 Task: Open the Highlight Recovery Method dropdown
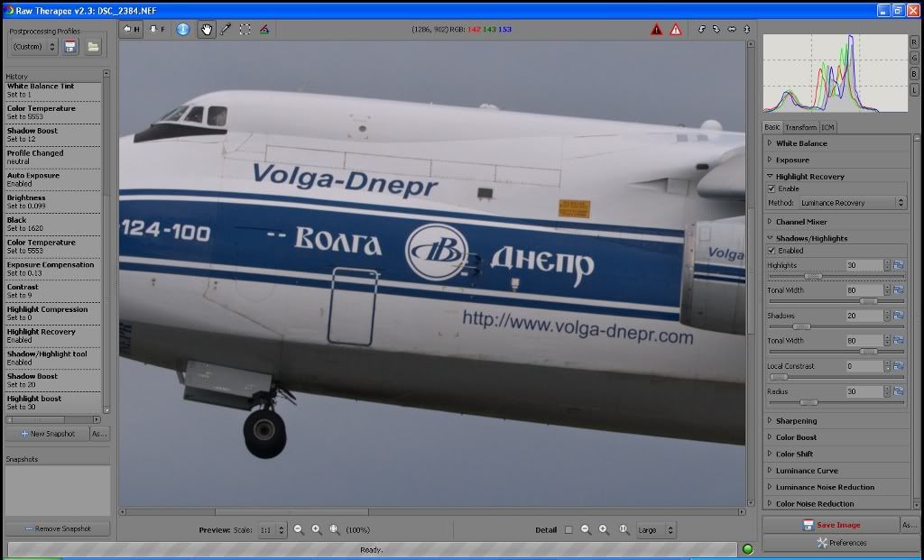[x=852, y=203]
